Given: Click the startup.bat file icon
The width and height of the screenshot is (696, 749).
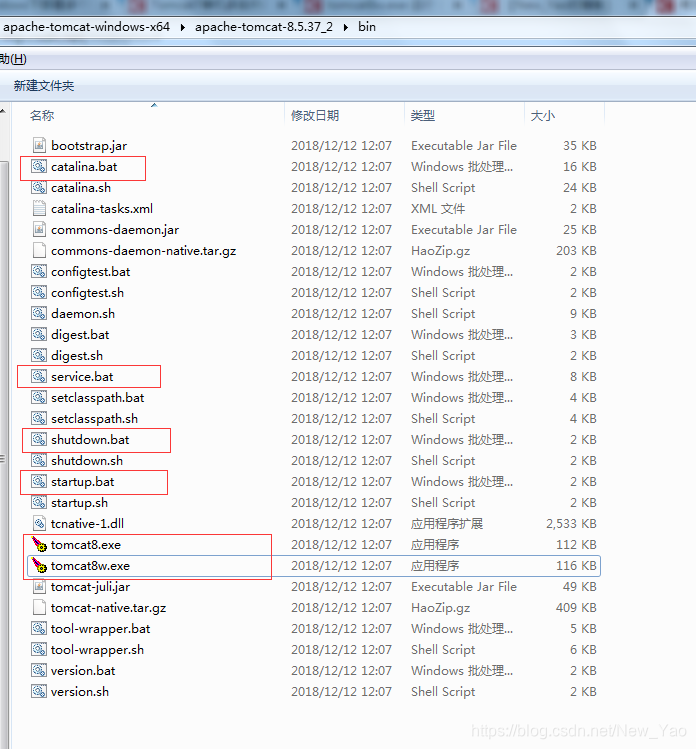Looking at the screenshot, I should pyautogui.click(x=39, y=482).
